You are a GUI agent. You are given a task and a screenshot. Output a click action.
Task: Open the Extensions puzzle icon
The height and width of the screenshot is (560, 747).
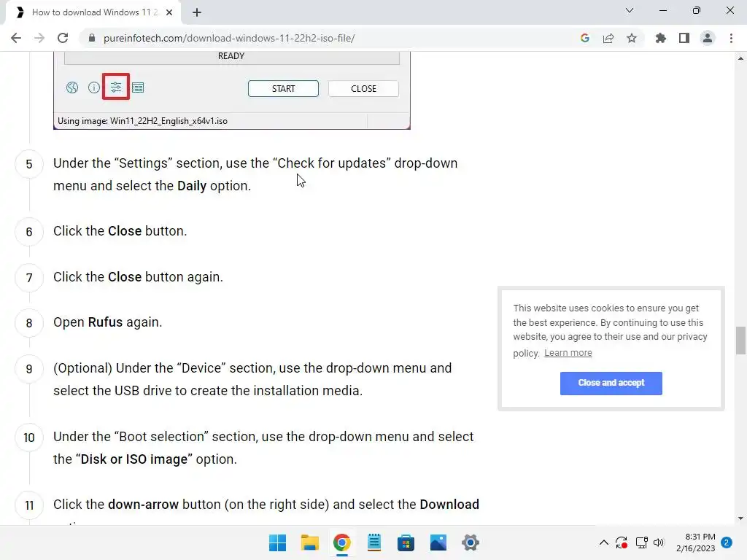pos(661,38)
